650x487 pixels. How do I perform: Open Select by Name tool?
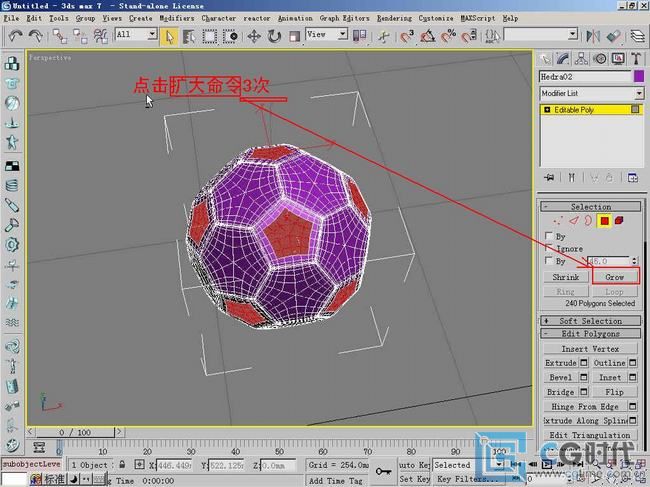189,36
